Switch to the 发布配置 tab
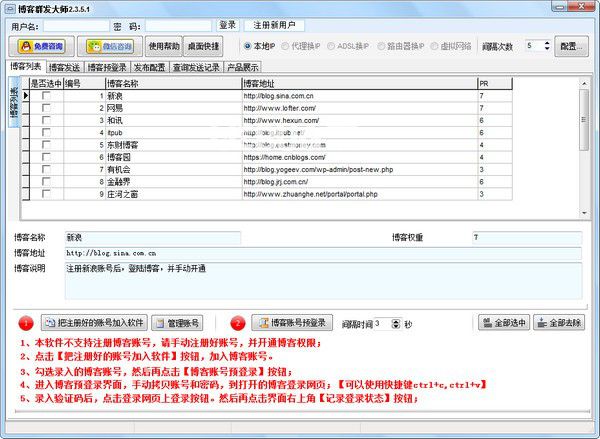Screen dimensions: 600x439 point(150,67)
